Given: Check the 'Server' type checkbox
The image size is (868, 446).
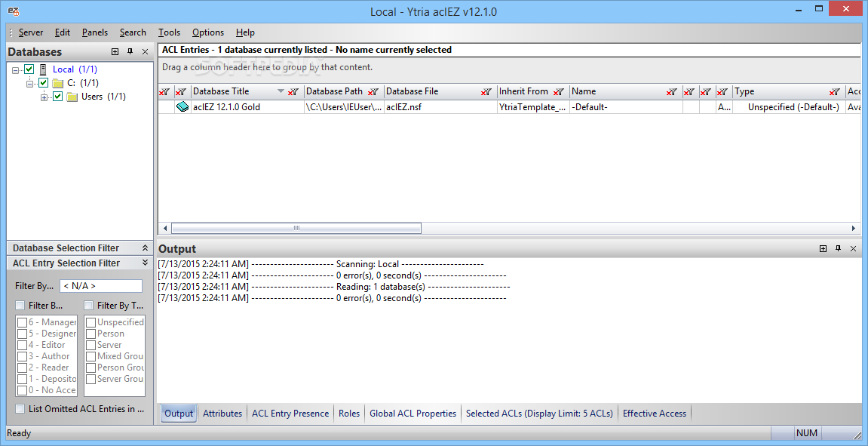Looking at the screenshot, I should click(x=90, y=345).
